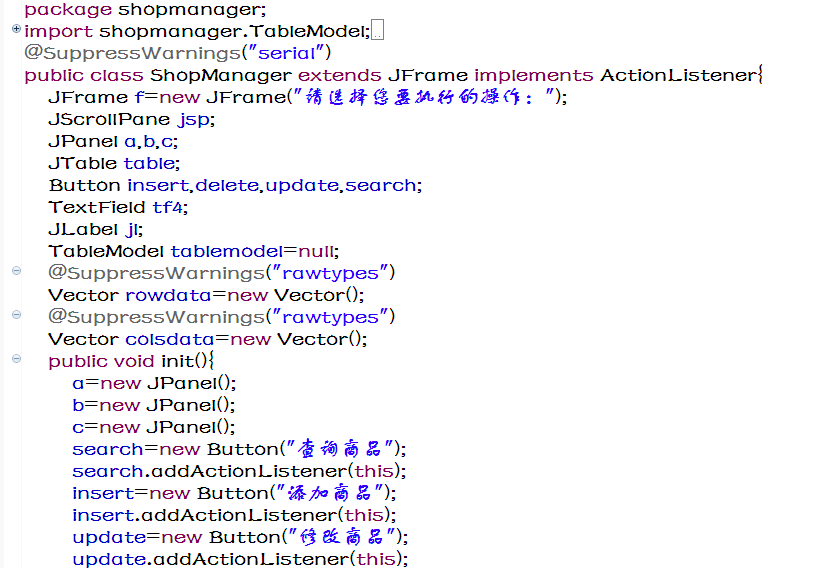Screen dimensions: 814x568
Task: Click the class name ShopManager
Action: click(221, 75)
